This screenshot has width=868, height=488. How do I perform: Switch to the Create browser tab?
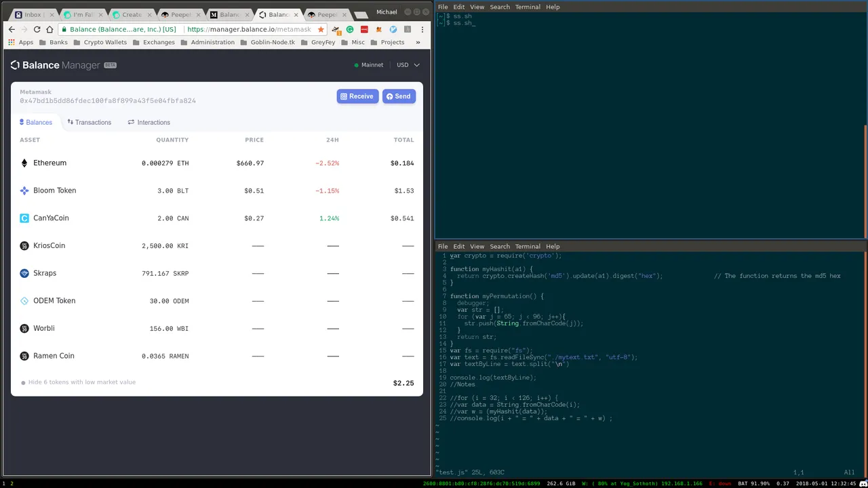coord(132,14)
